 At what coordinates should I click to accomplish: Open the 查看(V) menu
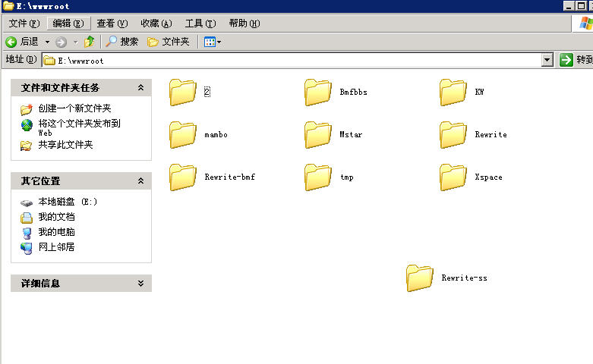[112, 24]
